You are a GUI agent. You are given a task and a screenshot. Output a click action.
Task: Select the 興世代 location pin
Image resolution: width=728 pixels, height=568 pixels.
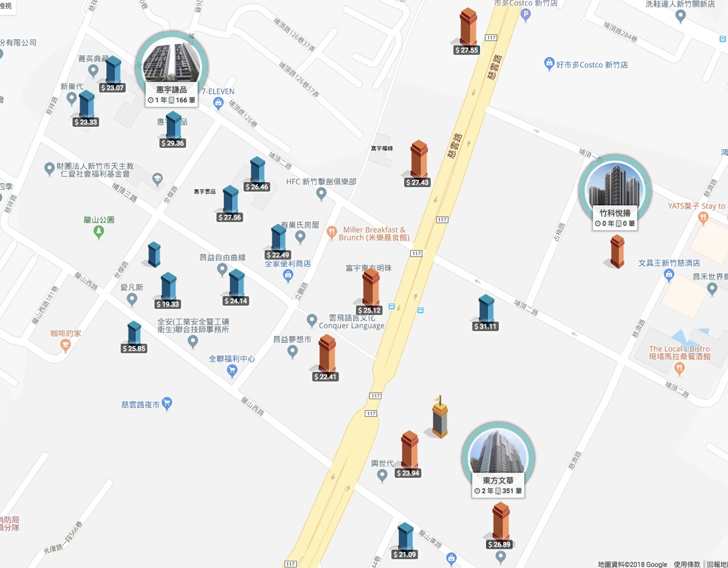tap(382, 476)
